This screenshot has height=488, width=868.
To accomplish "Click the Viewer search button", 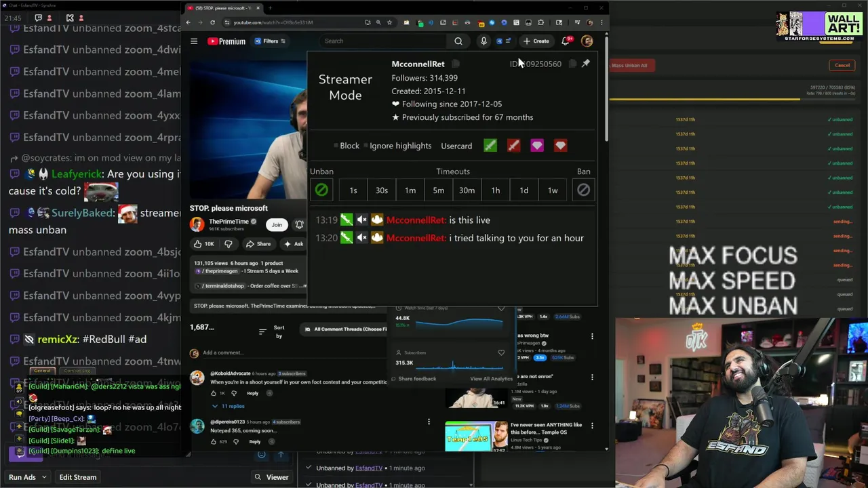I will [271, 477].
